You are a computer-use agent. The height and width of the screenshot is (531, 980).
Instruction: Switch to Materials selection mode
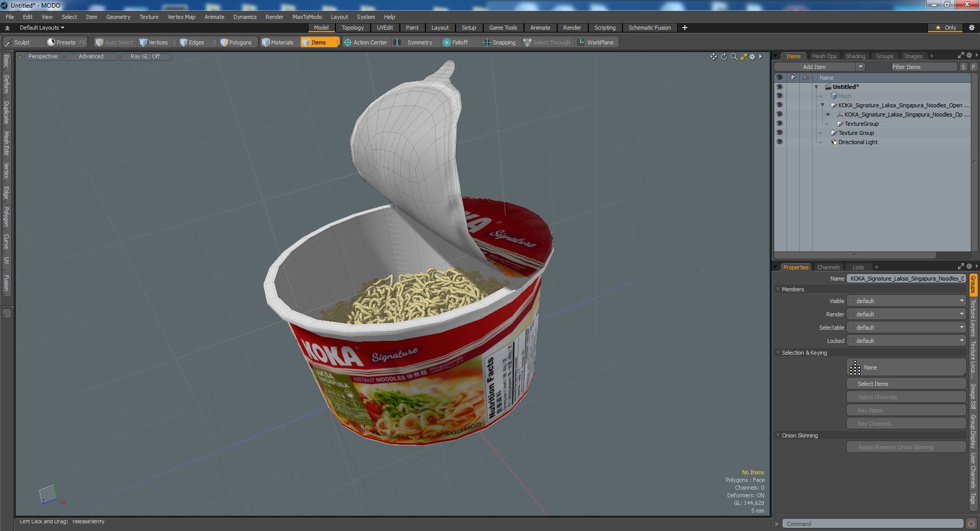[x=278, y=42]
